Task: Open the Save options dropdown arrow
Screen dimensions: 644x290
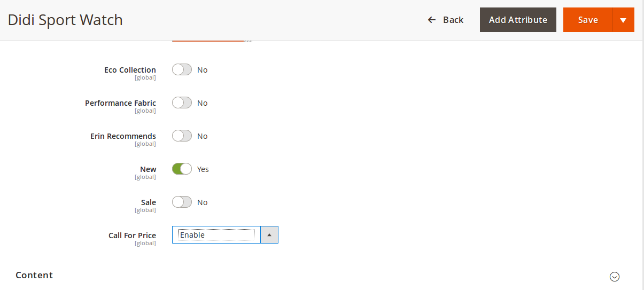Action: pos(623,20)
